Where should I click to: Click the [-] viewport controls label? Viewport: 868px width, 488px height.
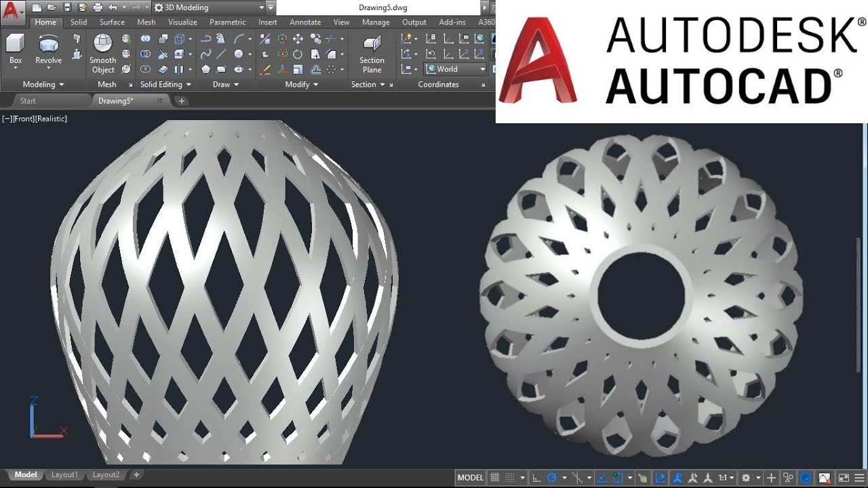pyautogui.click(x=7, y=119)
